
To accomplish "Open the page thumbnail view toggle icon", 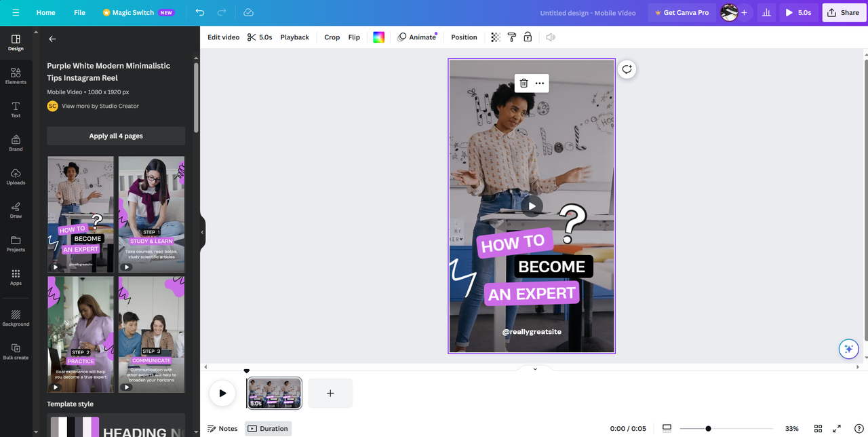I will (667, 429).
